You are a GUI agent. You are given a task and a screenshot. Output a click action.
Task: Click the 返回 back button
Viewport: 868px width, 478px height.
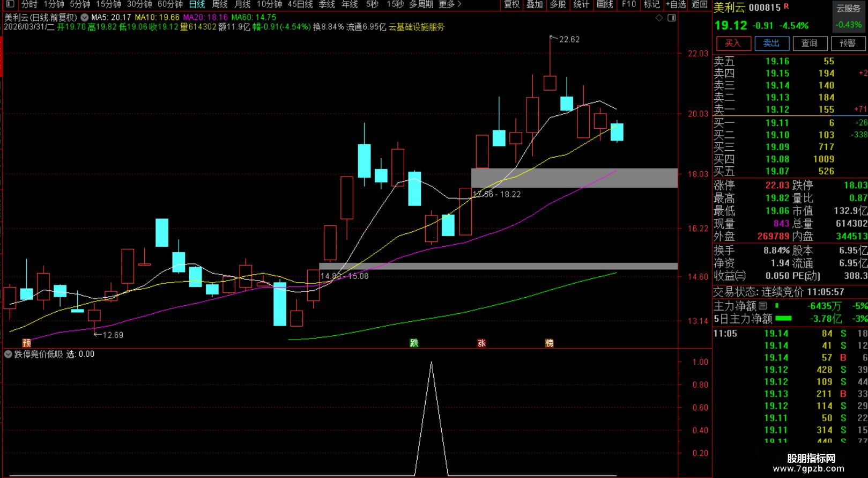click(699, 4)
